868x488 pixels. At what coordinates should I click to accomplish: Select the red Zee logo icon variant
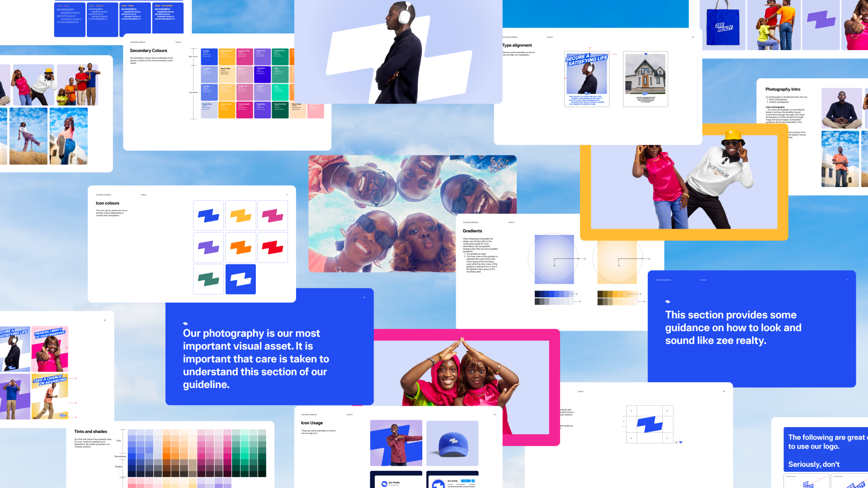coord(272,247)
